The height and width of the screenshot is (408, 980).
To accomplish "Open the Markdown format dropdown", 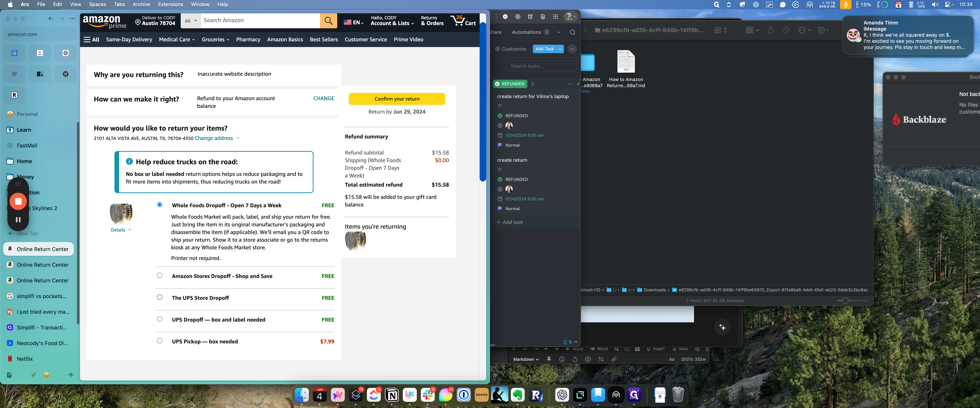I will 526,359.
